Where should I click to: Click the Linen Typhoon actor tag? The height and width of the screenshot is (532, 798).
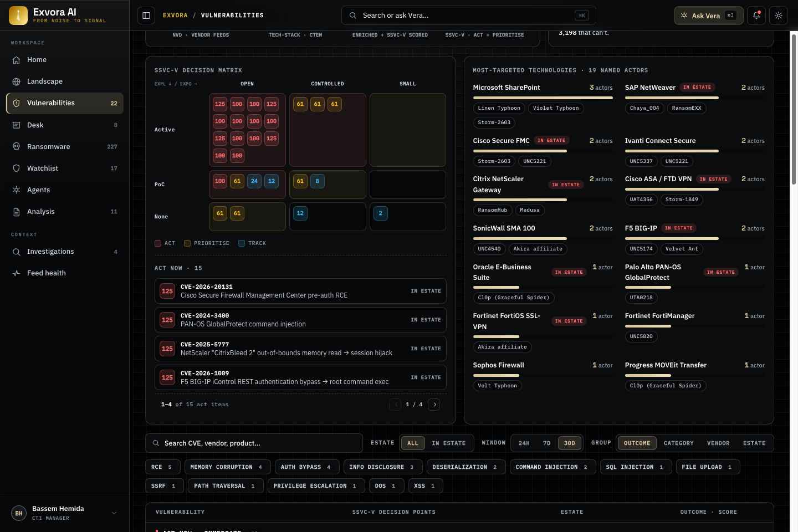[499, 108]
